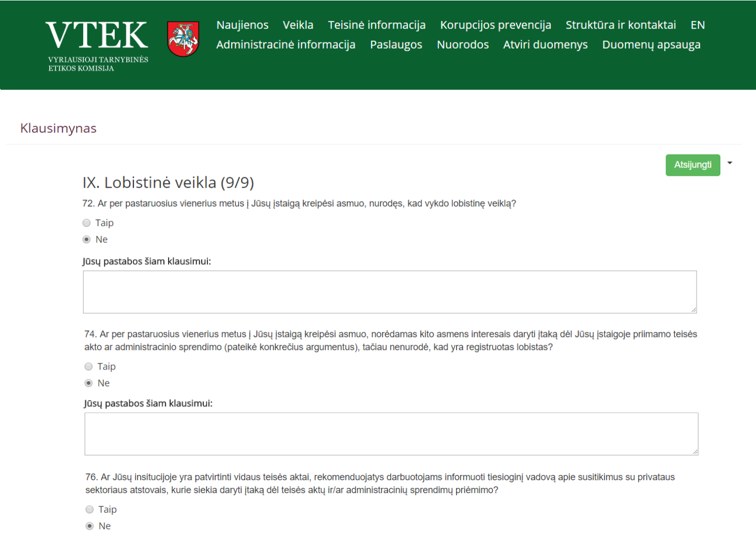This screenshot has height=548, width=756.
Task: Open the Naujienos menu
Action: tap(243, 25)
